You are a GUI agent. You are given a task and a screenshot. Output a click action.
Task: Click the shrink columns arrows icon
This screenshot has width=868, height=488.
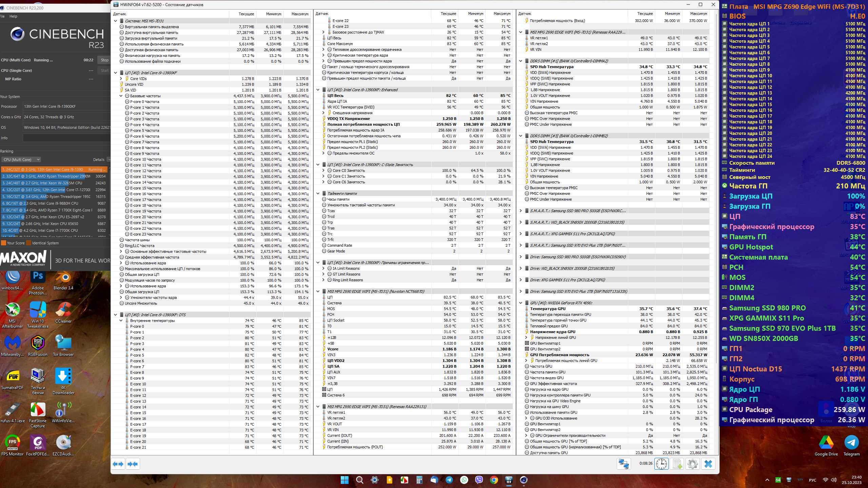tap(133, 464)
